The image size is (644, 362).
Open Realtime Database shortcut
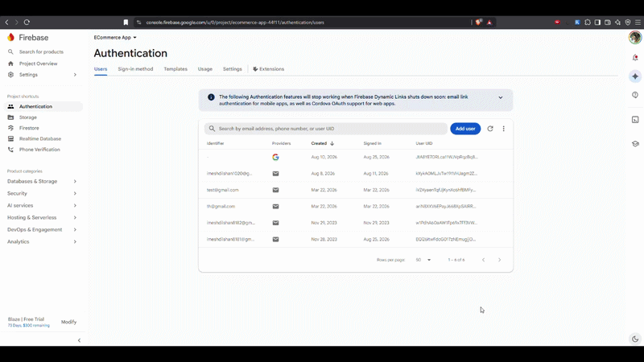pyautogui.click(x=39, y=138)
